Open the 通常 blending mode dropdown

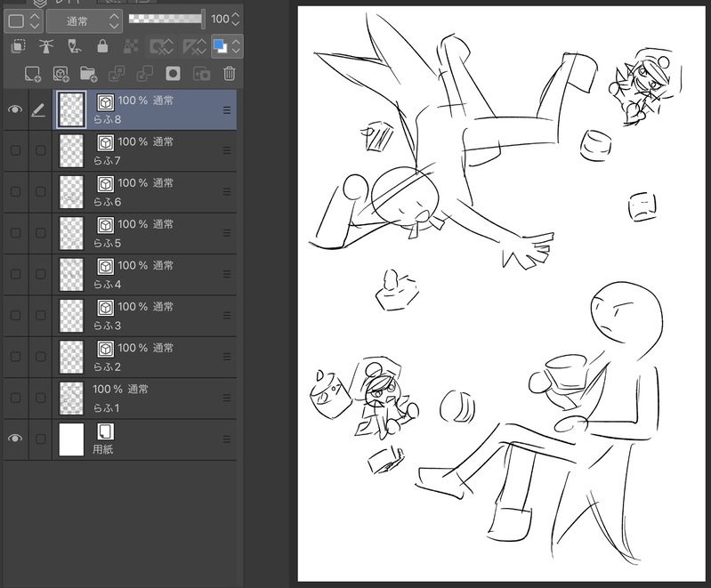(x=85, y=20)
